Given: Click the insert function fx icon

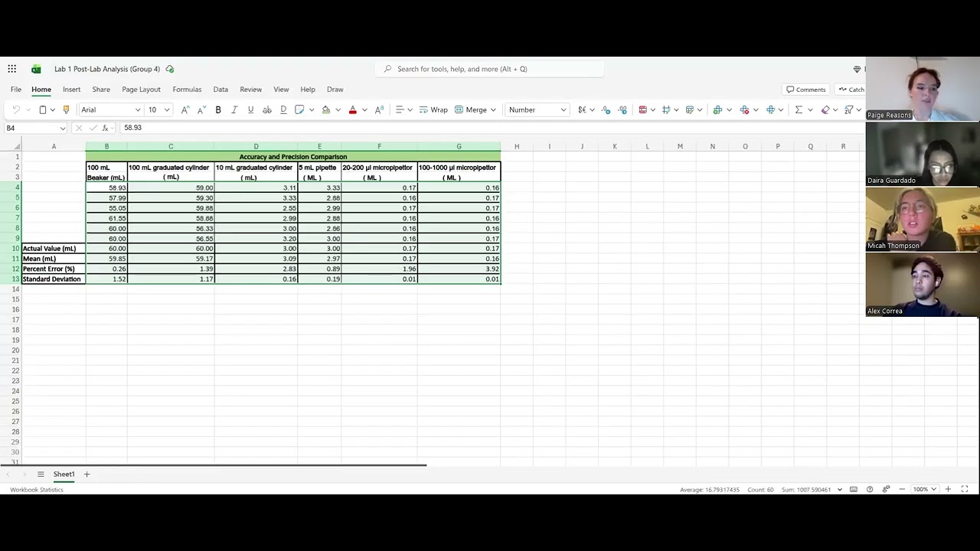Looking at the screenshot, I should click(105, 129).
